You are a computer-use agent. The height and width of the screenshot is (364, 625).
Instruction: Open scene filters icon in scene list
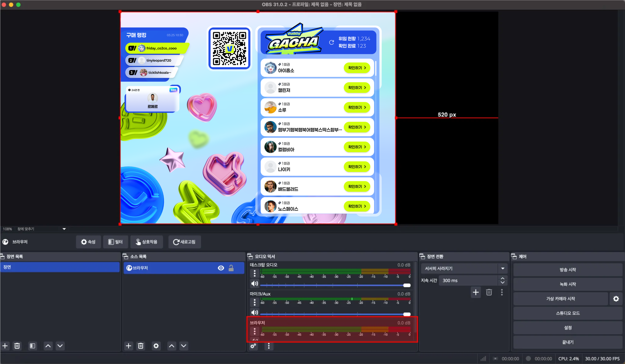coord(32,346)
